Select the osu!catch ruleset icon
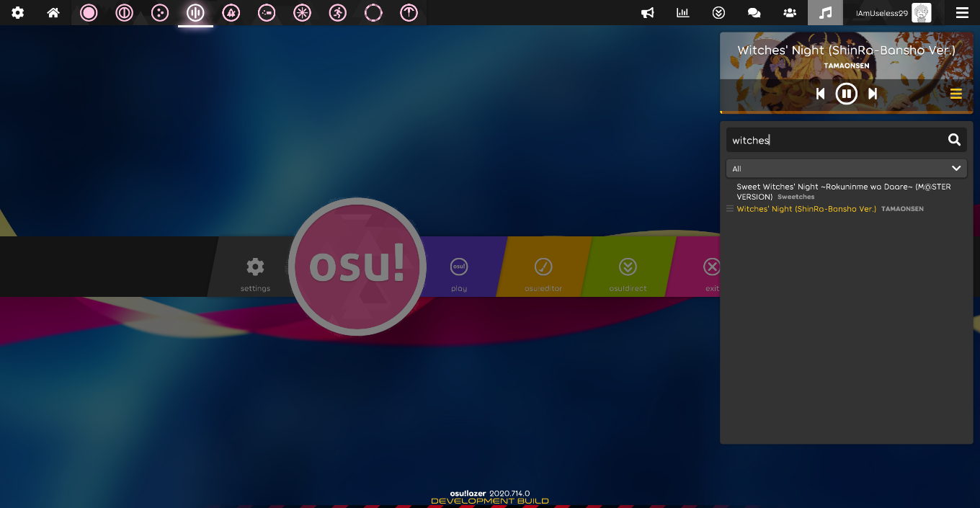Screen dimensions: 980x508 coord(160,12)
